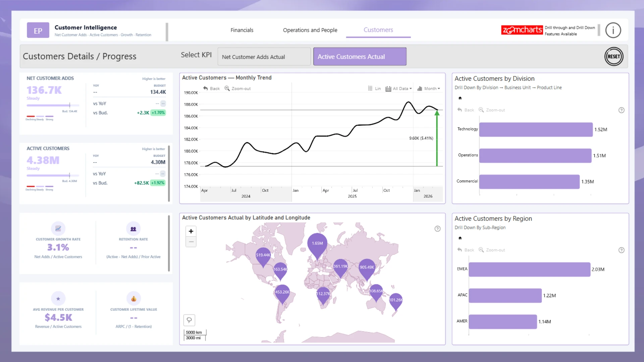Select Active Customers Actual KPI
644x362 pixels.
coord(360,57)
